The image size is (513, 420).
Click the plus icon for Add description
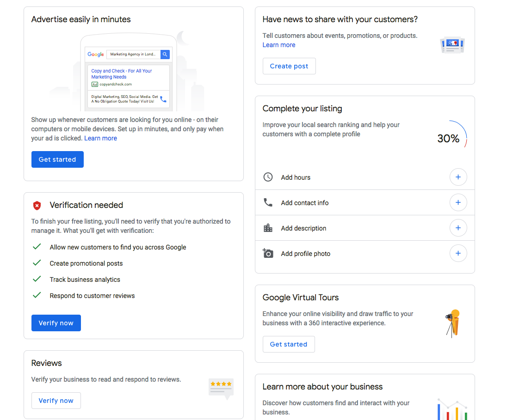(x=458, y=228)
